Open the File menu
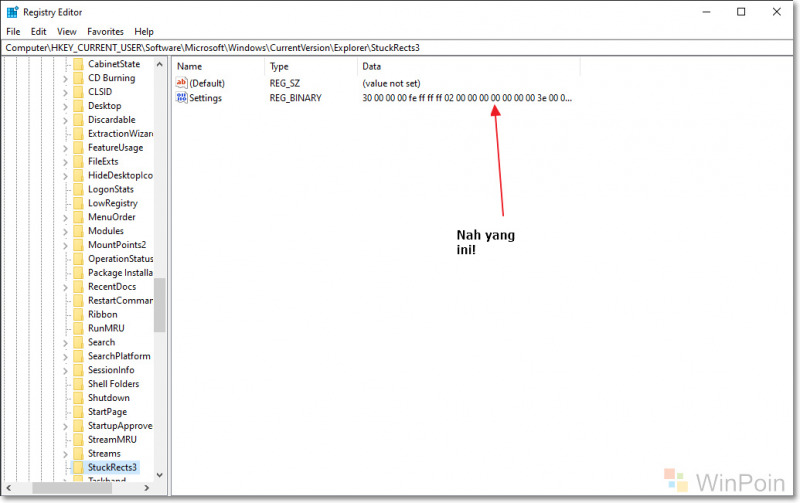 click(x=13, y=32)
